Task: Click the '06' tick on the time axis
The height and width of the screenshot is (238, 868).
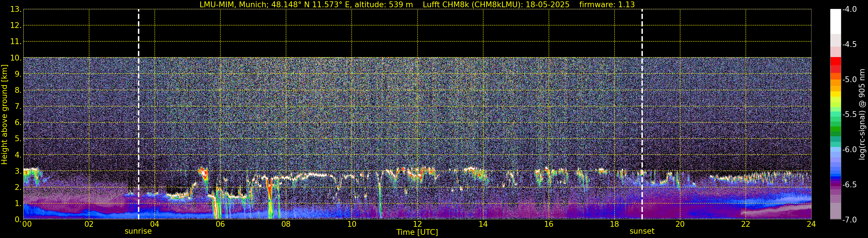Action: pos(220,224)
